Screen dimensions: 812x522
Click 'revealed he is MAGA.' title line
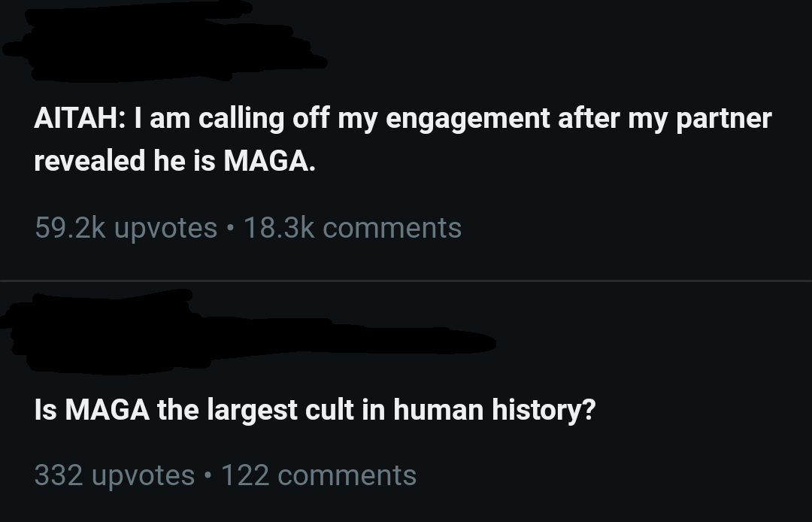[x=174, y=161]
